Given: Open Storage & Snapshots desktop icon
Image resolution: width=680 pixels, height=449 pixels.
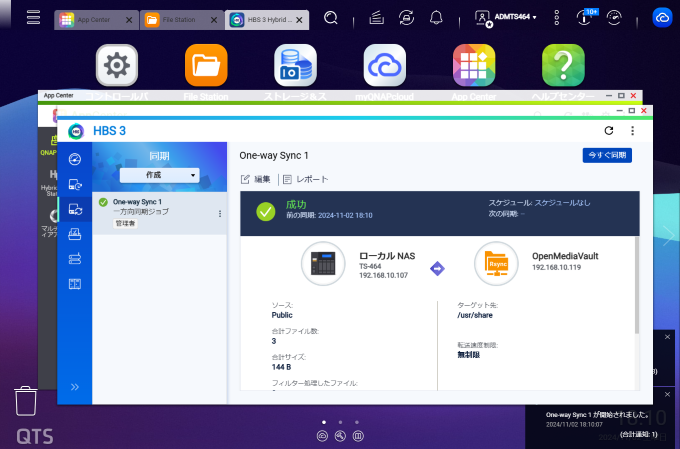Looking at the screenshot, I should 295,65.
